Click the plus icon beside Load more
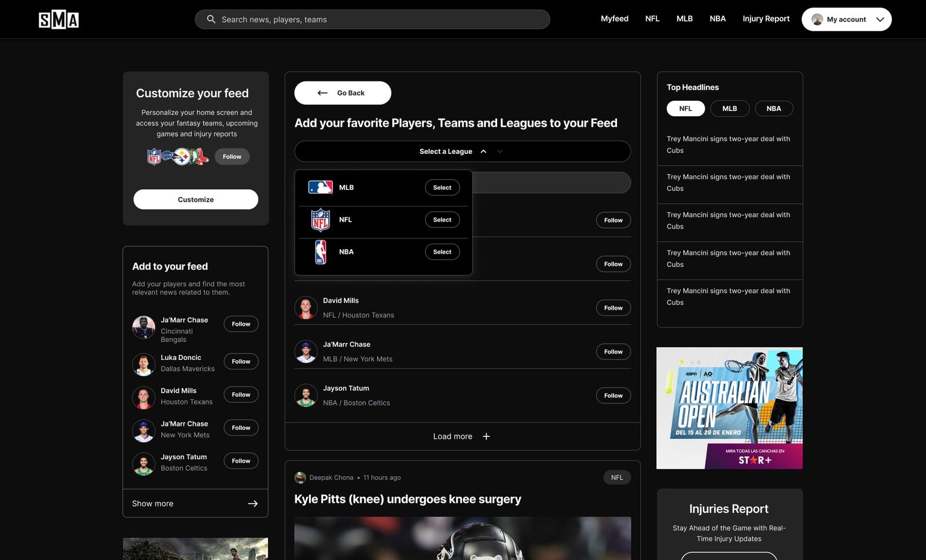This screenshot has height=560, width=926. point(486,436)
